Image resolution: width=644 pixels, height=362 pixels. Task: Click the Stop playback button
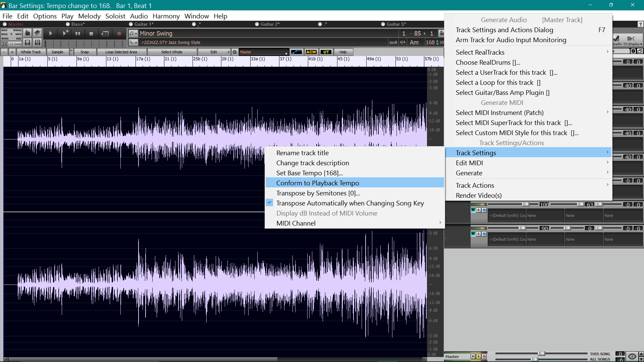click(91, 34)
